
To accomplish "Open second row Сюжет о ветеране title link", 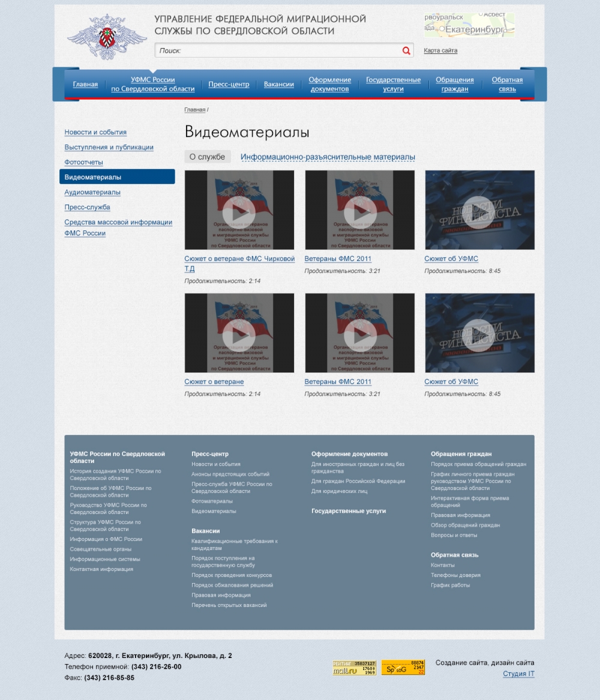I will coord(214,381).
